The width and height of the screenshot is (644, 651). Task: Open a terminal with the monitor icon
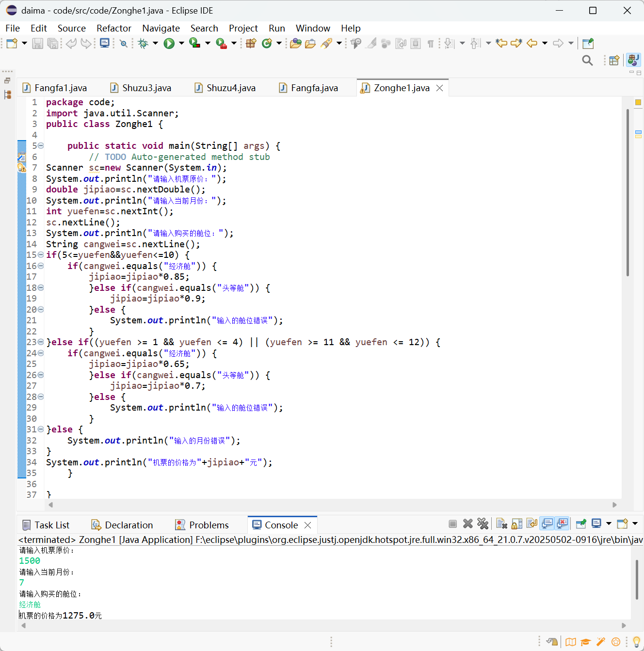pos(104,43)
